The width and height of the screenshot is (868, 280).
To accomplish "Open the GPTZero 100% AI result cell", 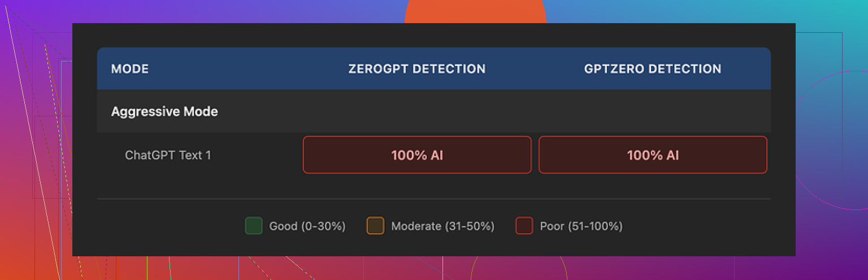I will coord(653,155).
